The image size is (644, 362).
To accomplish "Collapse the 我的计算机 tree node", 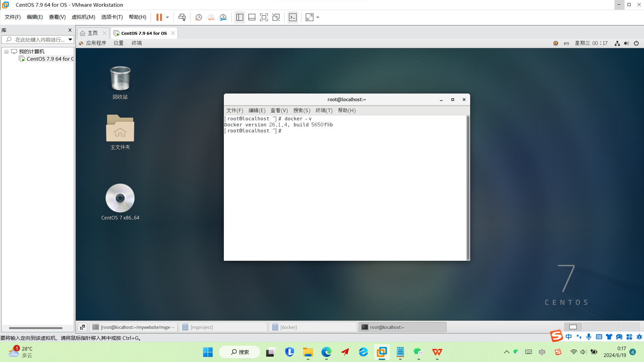I will (x=6, y=52).
